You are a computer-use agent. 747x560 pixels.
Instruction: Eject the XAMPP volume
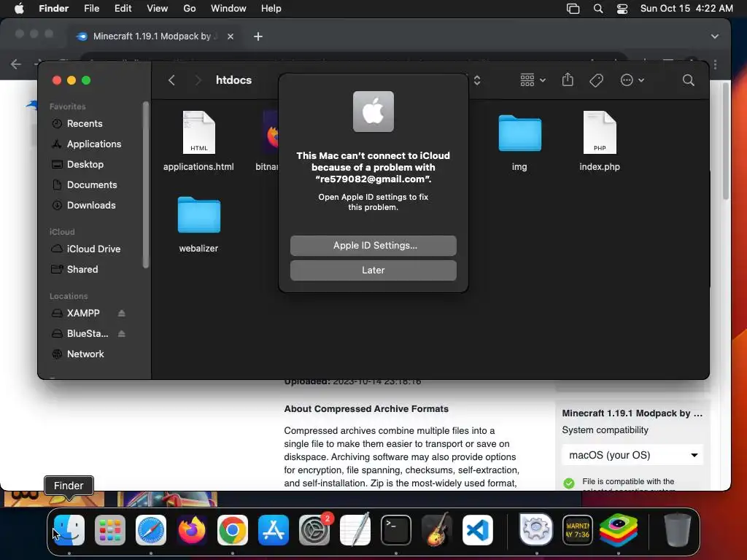122,314
